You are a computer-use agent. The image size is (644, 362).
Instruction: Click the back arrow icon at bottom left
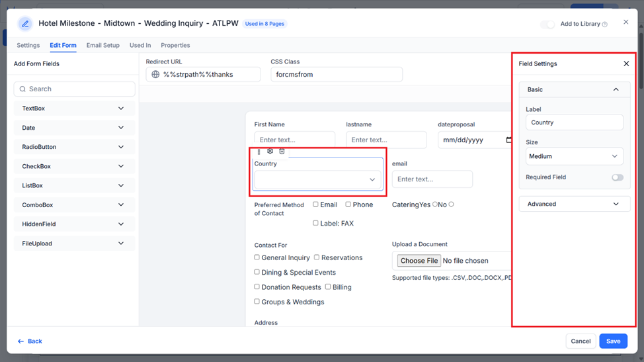20,341
